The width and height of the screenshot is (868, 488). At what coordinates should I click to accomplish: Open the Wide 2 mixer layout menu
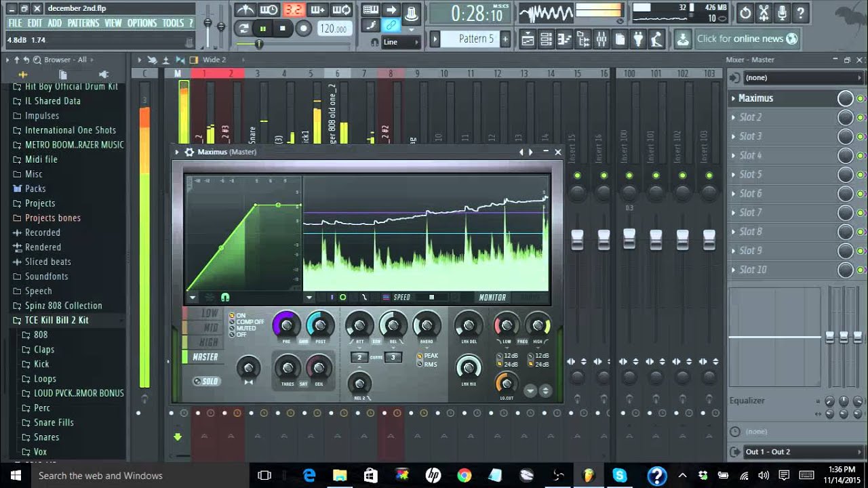coord(214,60)
